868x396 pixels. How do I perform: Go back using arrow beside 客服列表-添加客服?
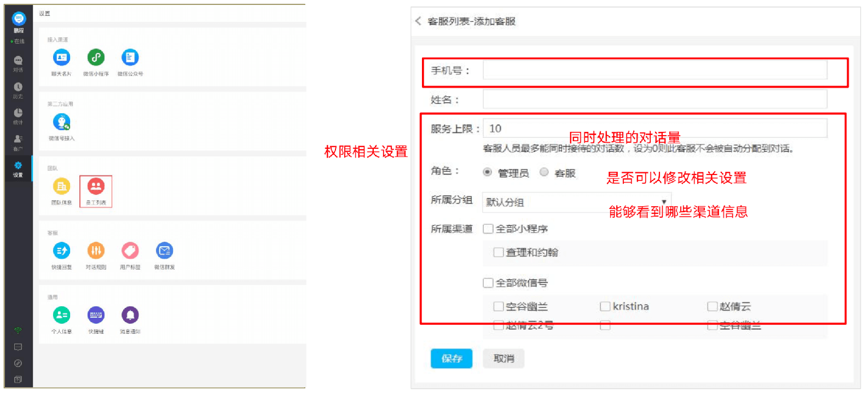click(418, 21)
